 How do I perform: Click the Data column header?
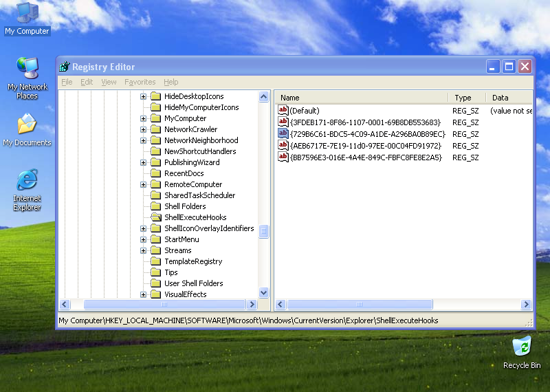509,98
